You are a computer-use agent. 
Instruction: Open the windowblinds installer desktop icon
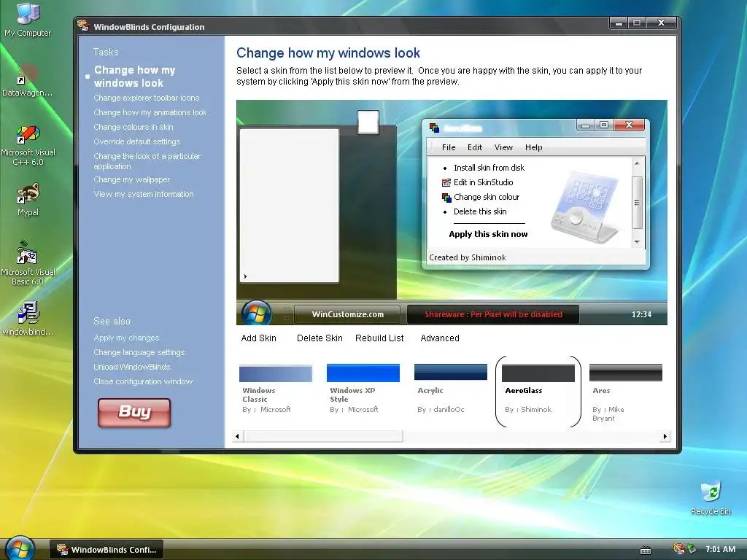coord(28,318)
